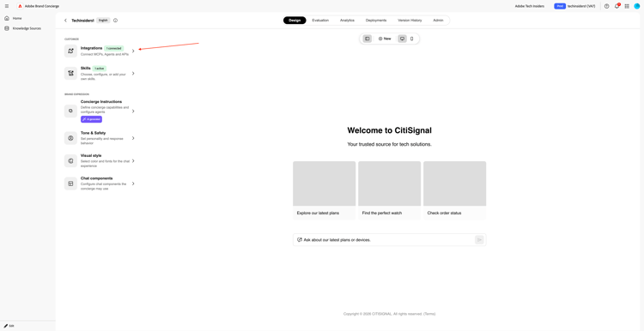Viewport: 644px width, 331px height.
Task: Click the Concierge Instructions icon tile
Action: point(70,111)
